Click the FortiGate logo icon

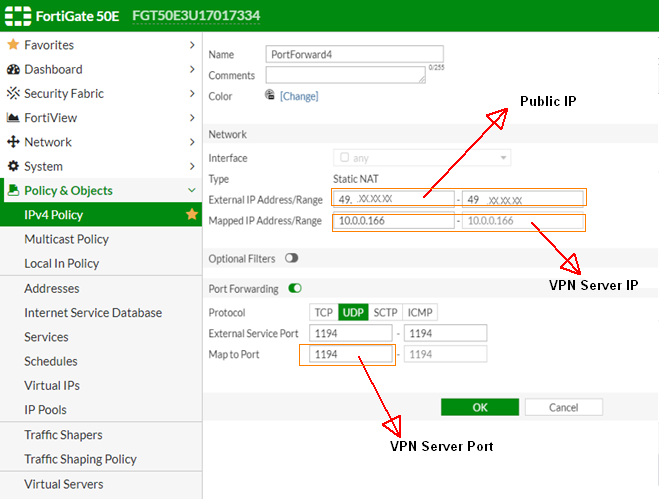pyautogui.click(x=18, y=16)
